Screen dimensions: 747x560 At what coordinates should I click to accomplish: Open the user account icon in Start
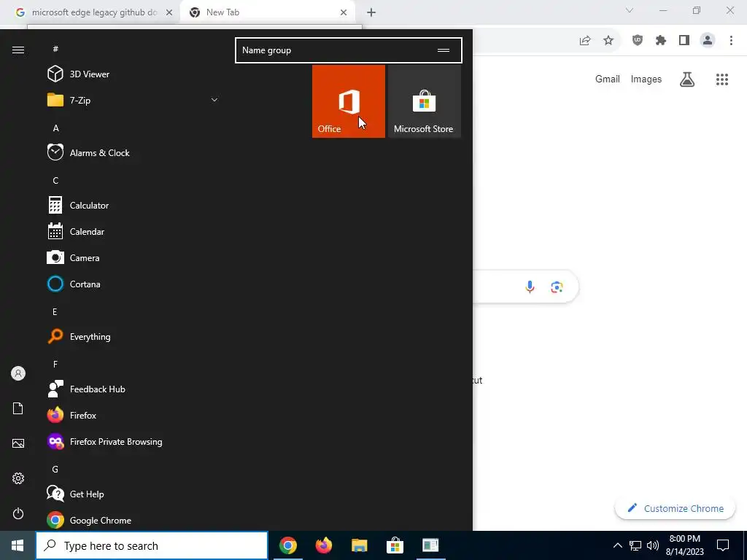(x=18, y=373)
